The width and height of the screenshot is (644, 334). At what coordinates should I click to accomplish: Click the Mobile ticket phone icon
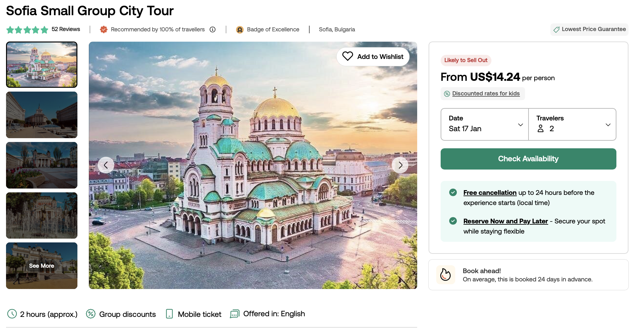pyautogui.click(x=169, y=314)
